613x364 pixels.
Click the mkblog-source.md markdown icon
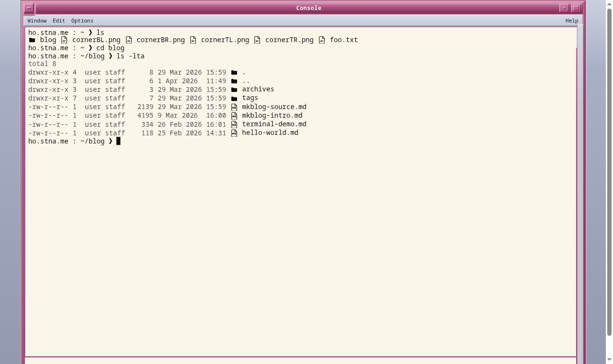[x=234, y=107]
